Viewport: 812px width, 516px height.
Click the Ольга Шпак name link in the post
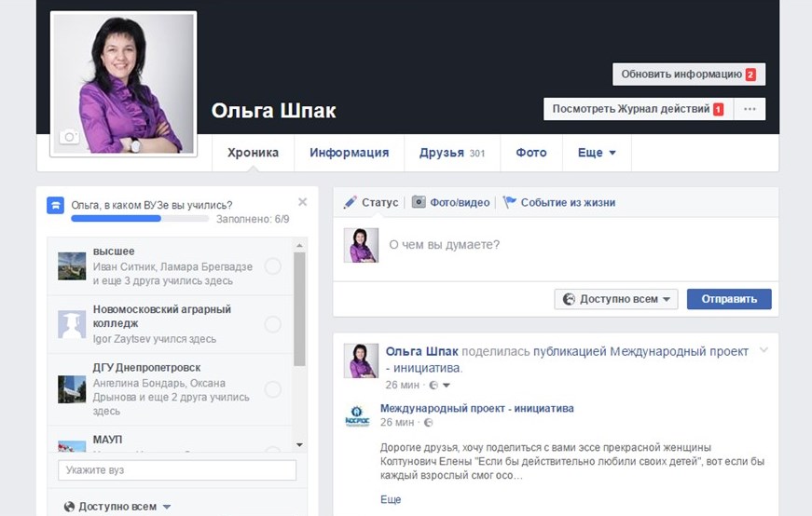(x=421, y=351)
